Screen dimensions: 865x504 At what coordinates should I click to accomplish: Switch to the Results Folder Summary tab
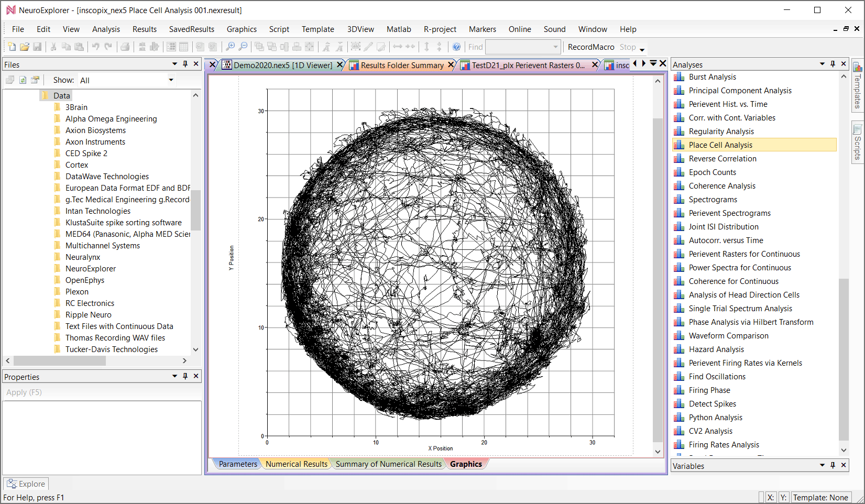pos(401,64)
